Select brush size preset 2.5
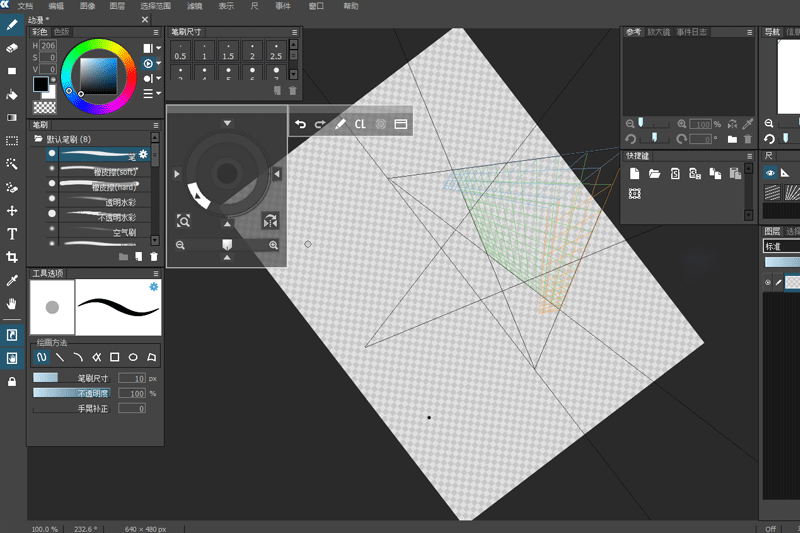This screenshot has height=533, width=800. (x=276, y=52)
